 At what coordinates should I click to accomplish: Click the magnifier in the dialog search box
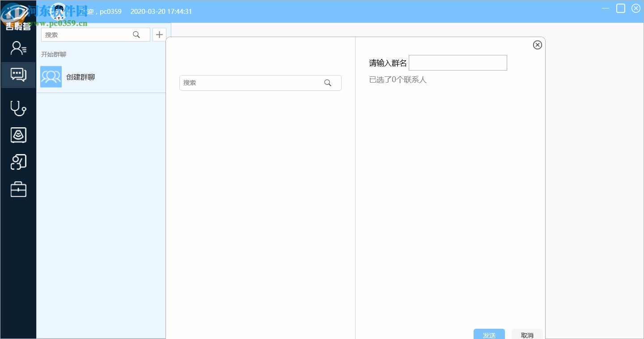(x=328, y=83)
